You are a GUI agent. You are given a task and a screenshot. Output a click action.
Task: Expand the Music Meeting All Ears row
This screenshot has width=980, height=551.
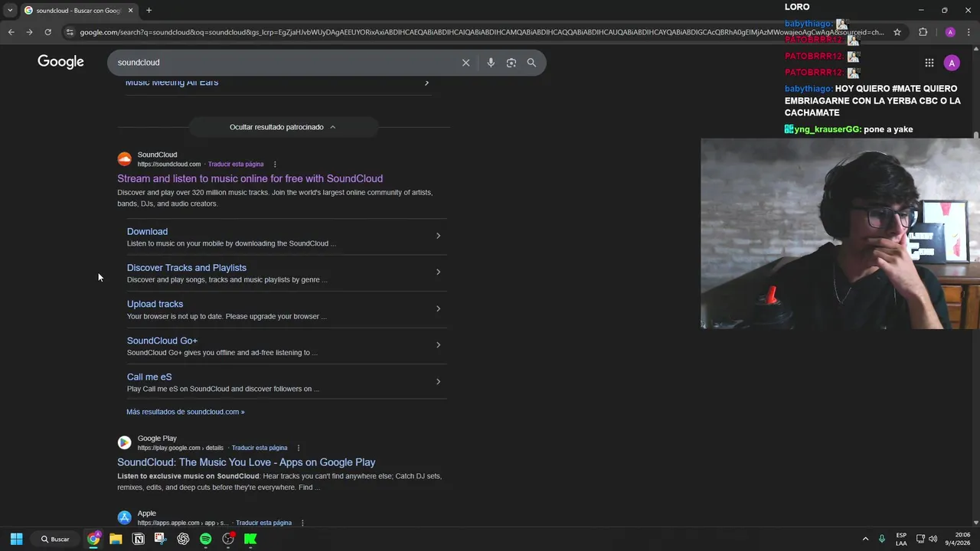(x=426, y=83)
